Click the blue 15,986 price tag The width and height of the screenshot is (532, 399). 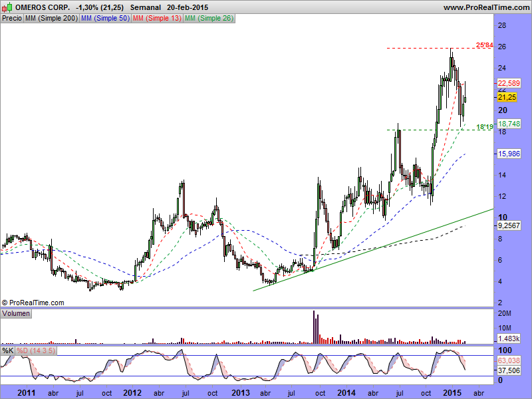pyautogui.click(x=509, y=154)
